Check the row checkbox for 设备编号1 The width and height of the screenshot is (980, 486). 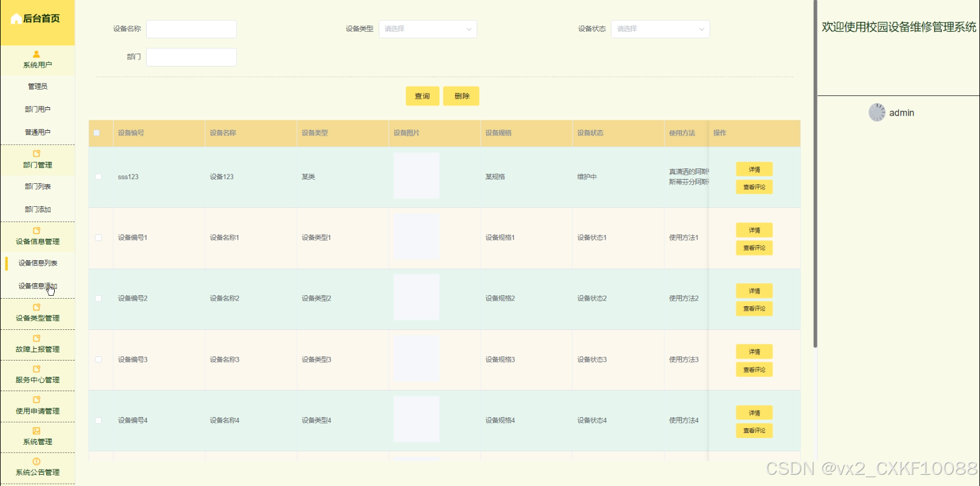point(98,238)
